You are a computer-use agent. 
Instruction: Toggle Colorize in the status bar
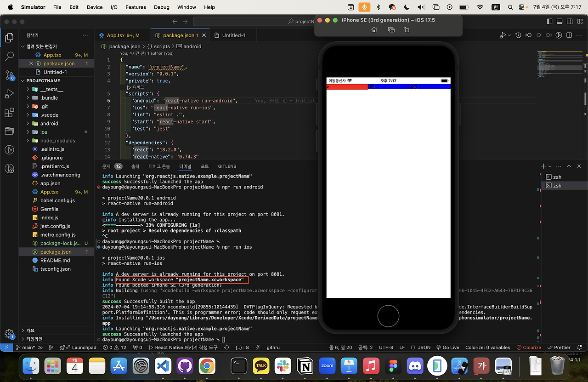pyautogui.click(x=529, y=348)
